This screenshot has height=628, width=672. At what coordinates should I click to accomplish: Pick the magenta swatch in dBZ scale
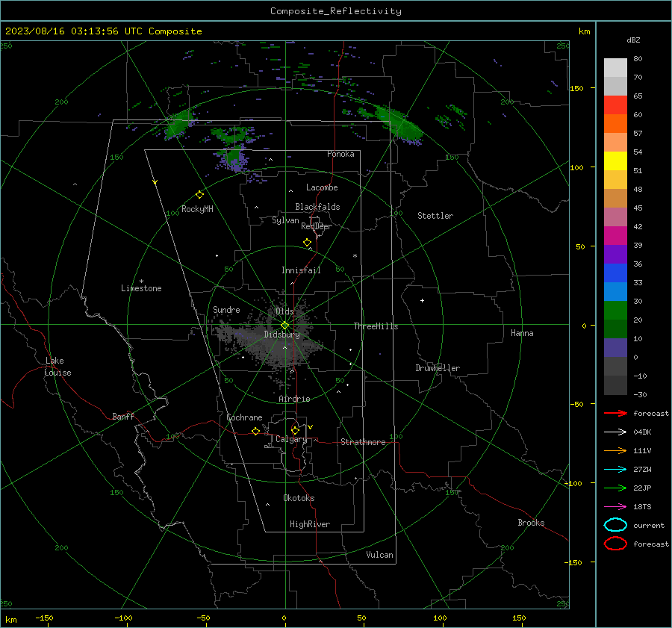[x=615, y=235]
